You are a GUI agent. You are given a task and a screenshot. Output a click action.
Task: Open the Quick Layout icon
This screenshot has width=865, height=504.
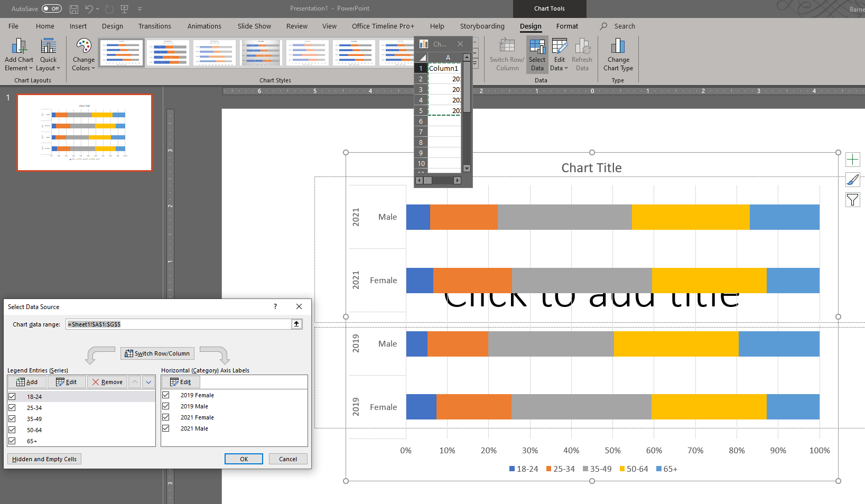(48, 46)
